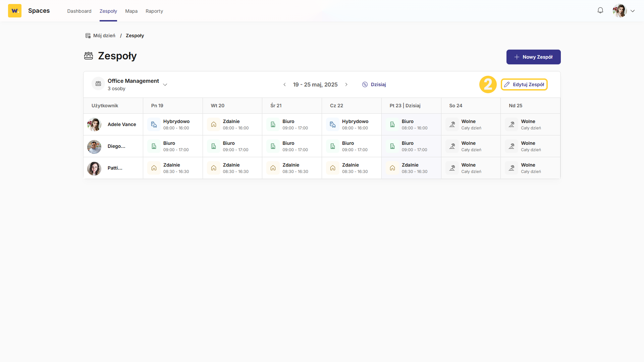
Task: Go to Mój dzień breadcrumb link
Action: 104,36
